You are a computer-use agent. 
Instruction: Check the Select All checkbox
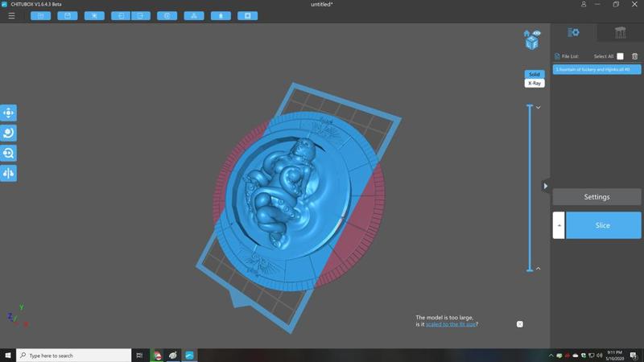tap(620, 56)
